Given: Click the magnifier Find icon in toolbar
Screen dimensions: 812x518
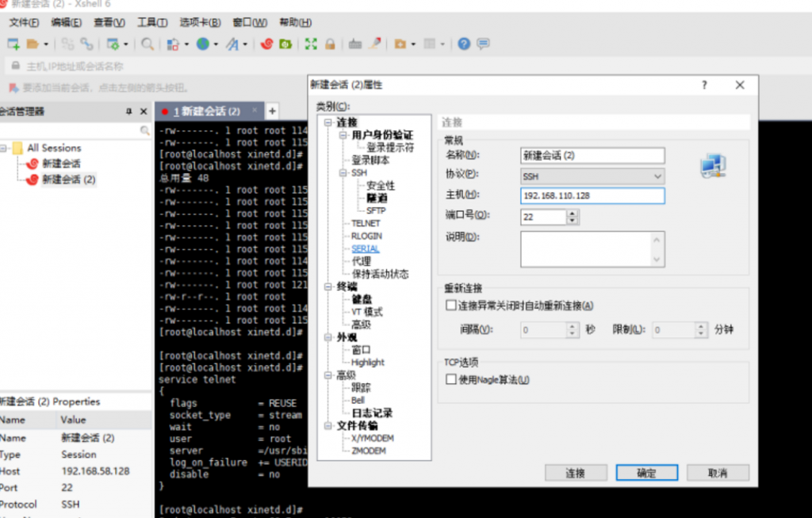Looking at the screenshot, I should [147, 44].
